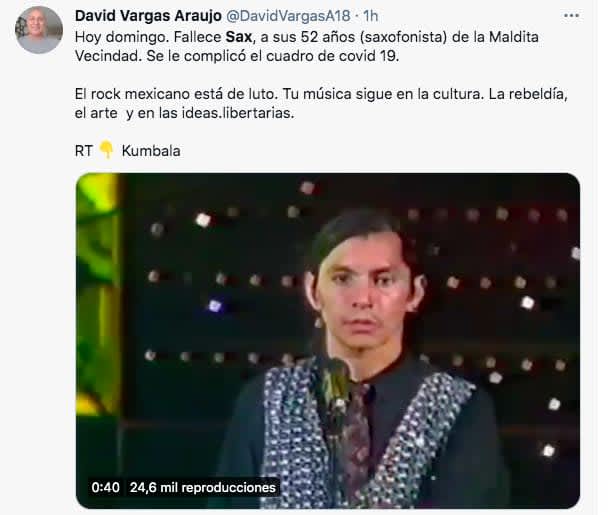Click the sentence El rock mexicano está de luto
This screenshot has width=608, height=515.
click(176, 94)
